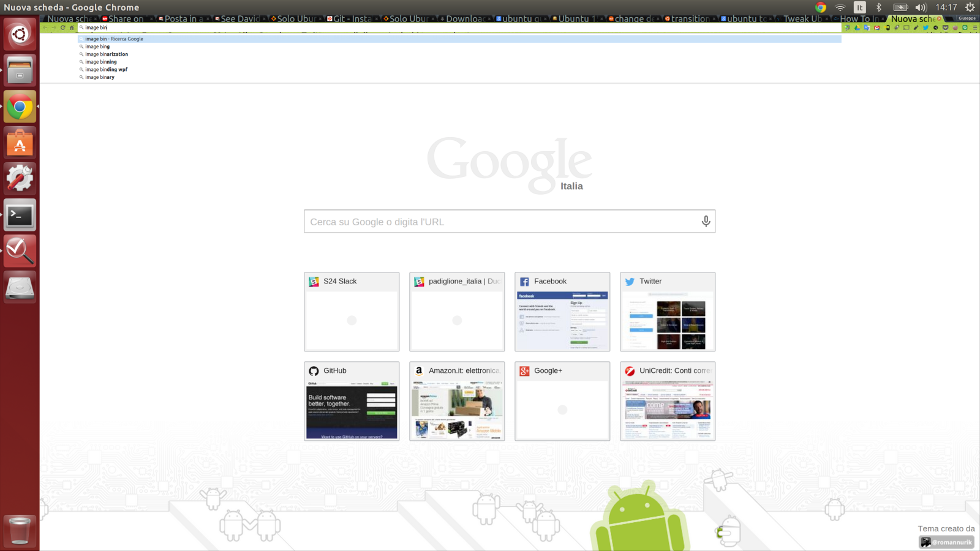Open the Chrome hamburger menu
The height and width of the screenshot is (551, 980).
[975, 28]
